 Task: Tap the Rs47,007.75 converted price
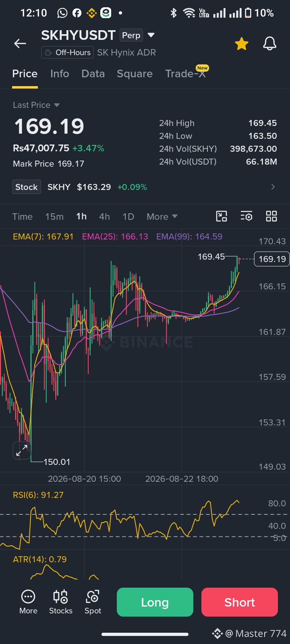41,148
